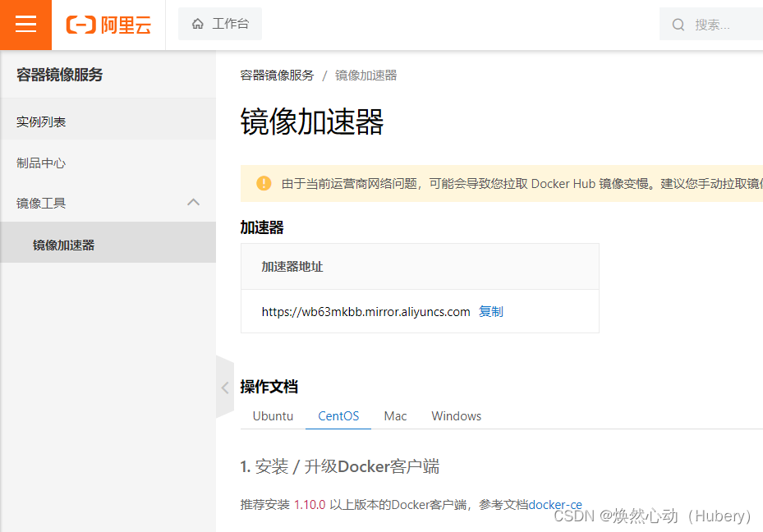The height and width of the screenshot is (532, 763).
Task: Collapse the 镜像工具 sidebar group
Action: click(x=108, y=203)
